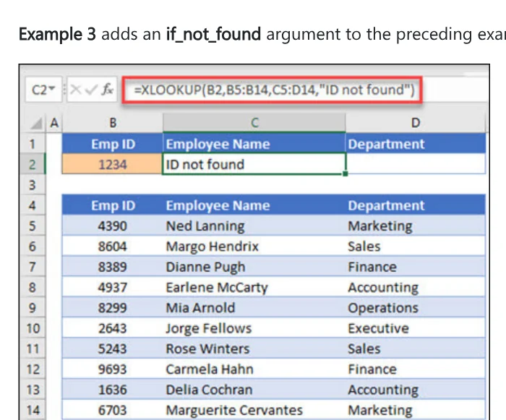Click 'Finance' cell in row 12
This screenshot has width=506, height=420.
click(x=416, y=369)
